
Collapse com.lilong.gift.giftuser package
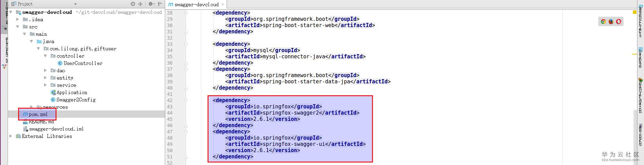click(39, 49)
